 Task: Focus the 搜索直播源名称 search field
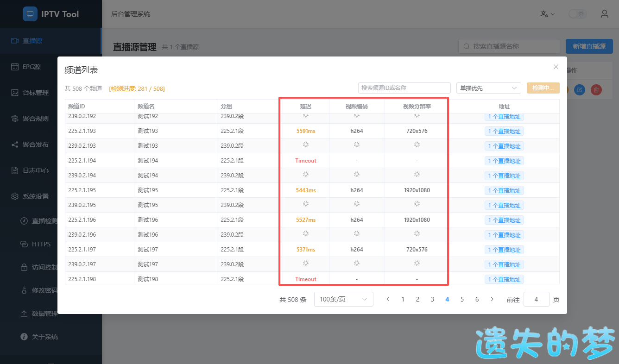click(x=509, y=46)
